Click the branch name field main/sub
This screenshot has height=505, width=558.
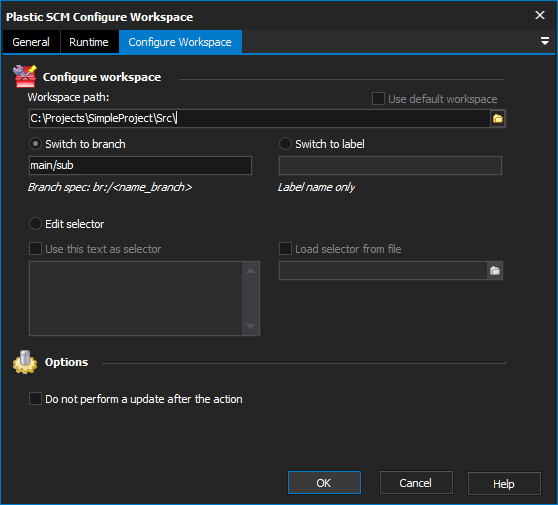140,165
